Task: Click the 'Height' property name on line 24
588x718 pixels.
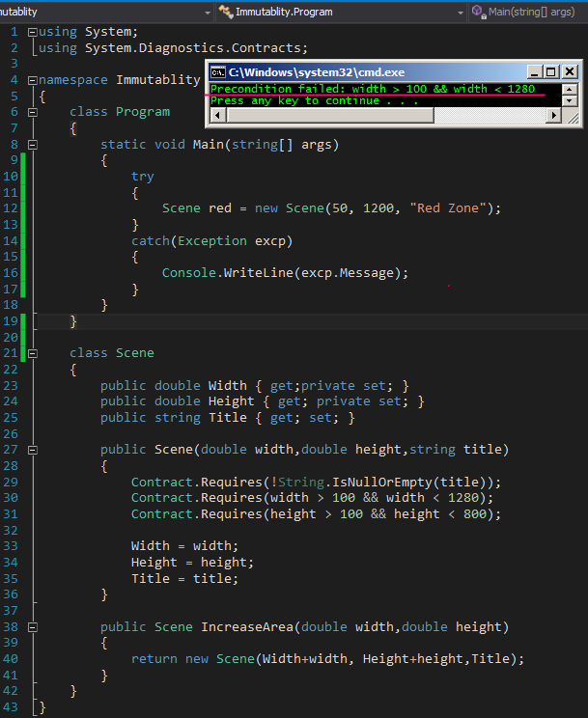Action: pyautogui.click(x=231, y=401)
